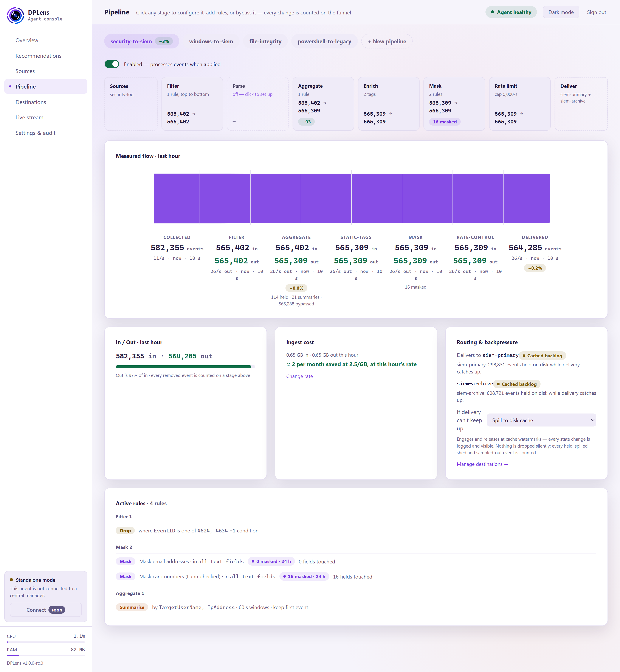Click the DPLens v1.0.0-rc.0 version label
620x672 pixels.
coord(25,663)
